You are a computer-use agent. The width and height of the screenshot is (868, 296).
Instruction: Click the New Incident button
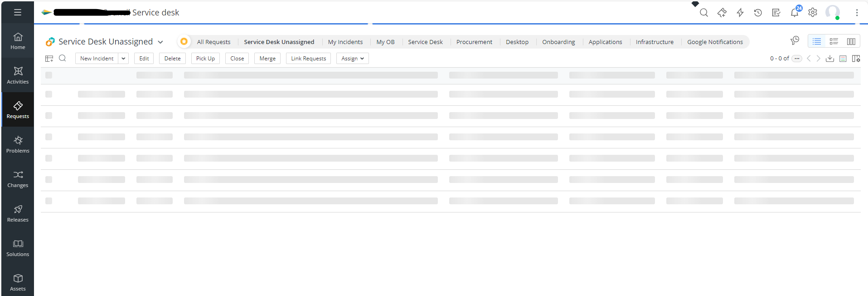point(97,59)
